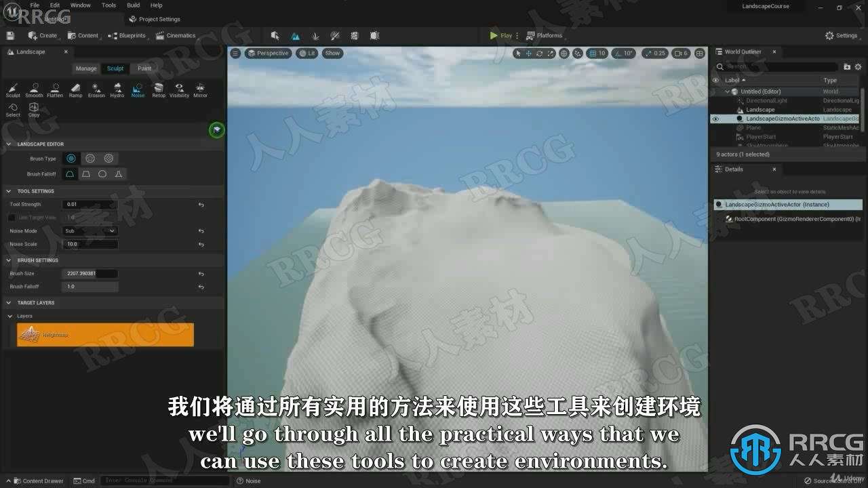Choose the circle Brush Type
The image size is (868, 488).
pyautogui.click(x=71, y=158)
